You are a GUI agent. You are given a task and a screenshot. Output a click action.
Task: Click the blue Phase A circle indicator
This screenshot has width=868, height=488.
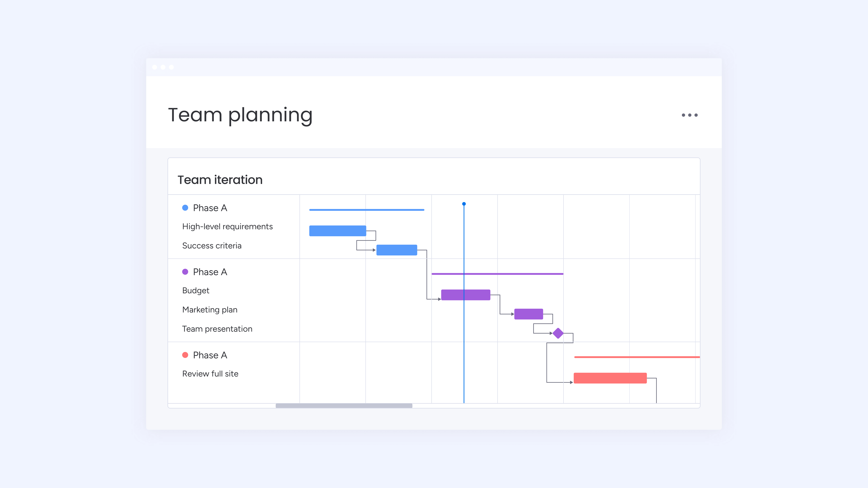[185, 208]
